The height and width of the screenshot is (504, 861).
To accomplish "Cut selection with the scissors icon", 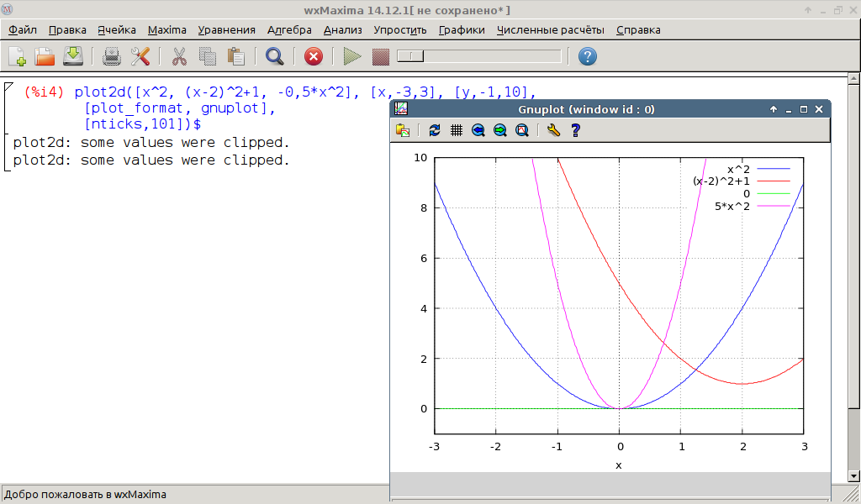I will coord(179,56).
